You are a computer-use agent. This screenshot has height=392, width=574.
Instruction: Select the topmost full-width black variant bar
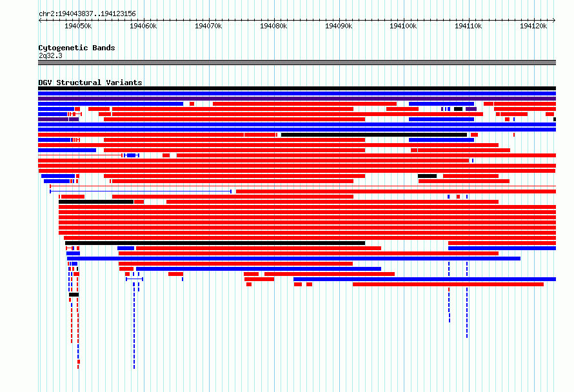click(x=297, y=88)
